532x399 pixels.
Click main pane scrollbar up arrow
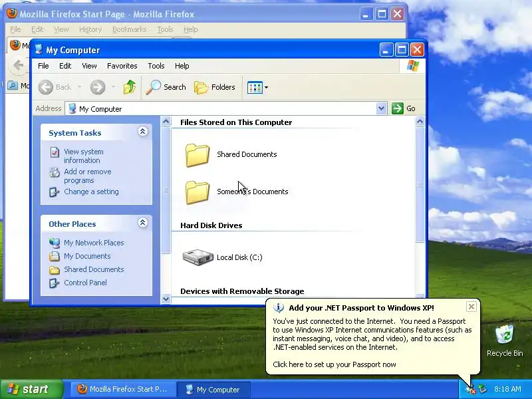(420, 121)
